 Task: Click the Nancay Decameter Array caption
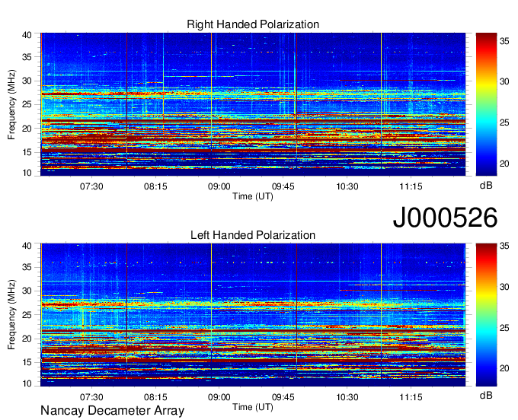(x=112, y=410)
